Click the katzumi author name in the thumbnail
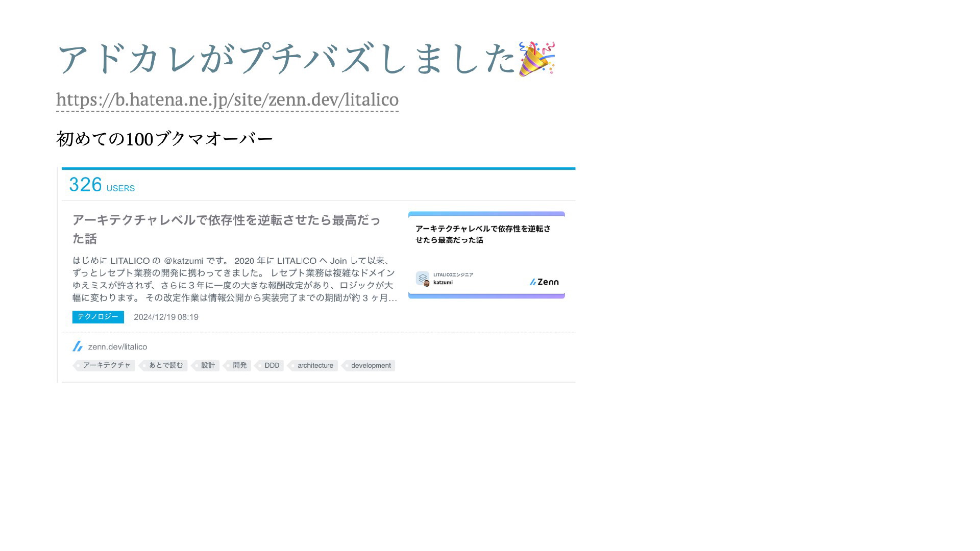 tap(443, 283)
